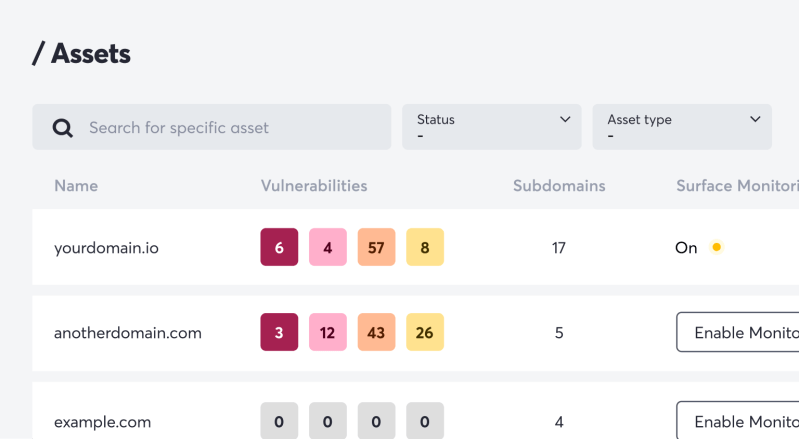The height and width of the screenshot is (439, 799).
Task: Enable Monitoring for anotherdomain.com
Action: 738,332
